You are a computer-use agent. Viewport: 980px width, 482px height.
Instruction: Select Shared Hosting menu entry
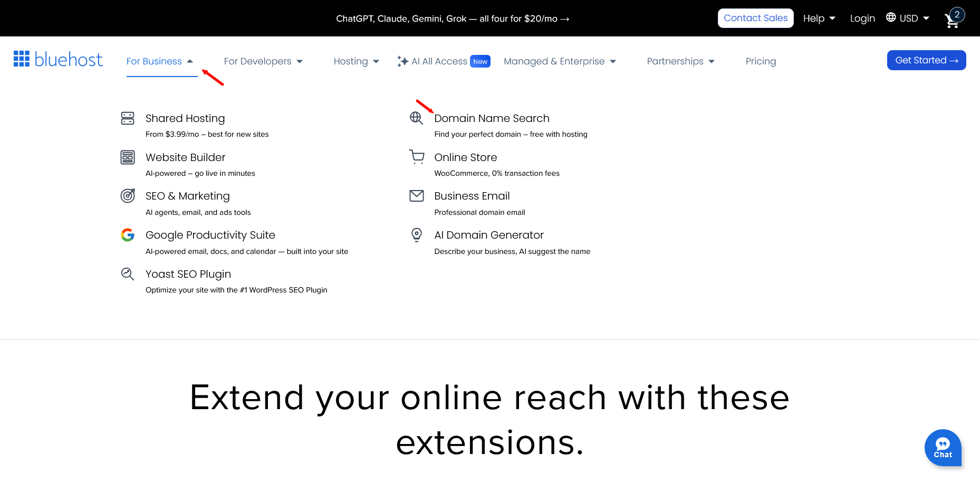[185, 118]
